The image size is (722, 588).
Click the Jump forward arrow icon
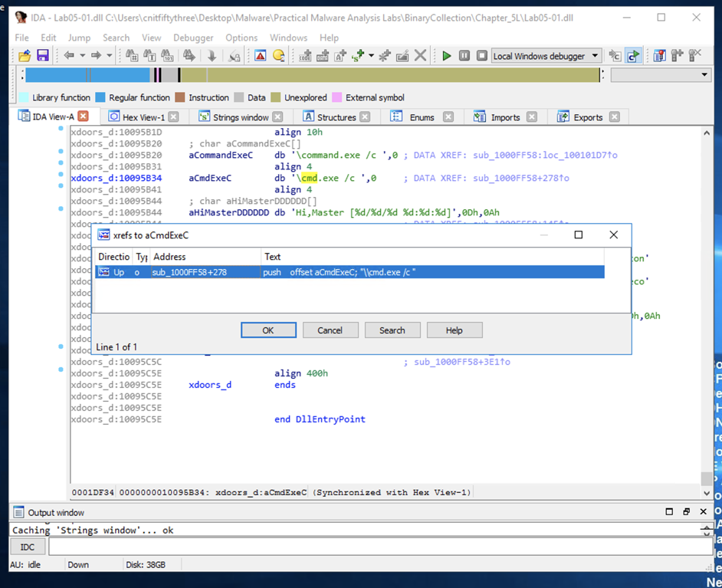point(96,56)
